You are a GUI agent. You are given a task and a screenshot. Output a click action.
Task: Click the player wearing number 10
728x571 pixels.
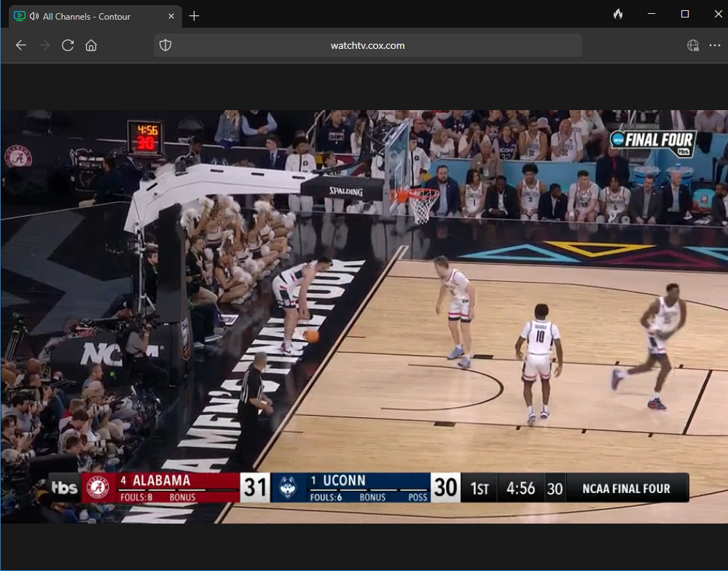[x=539, y=363]
